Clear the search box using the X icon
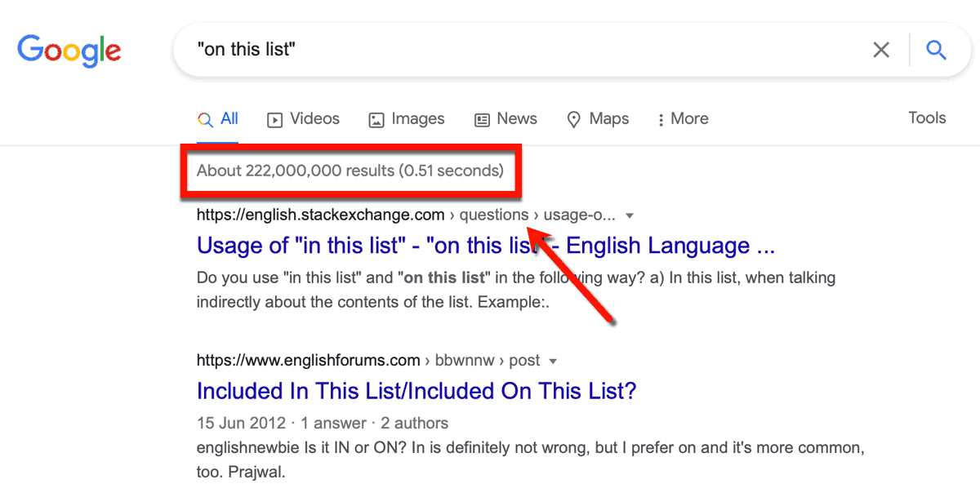The height and width of the screenshot is (497, 980). (x=881, y=50)
